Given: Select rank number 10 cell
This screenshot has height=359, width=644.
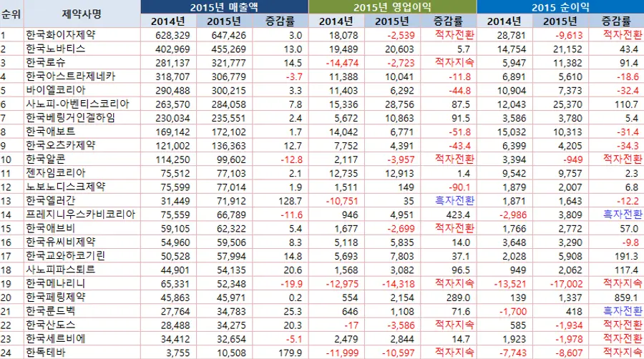Looking at the screenshot, I should 7,159.
